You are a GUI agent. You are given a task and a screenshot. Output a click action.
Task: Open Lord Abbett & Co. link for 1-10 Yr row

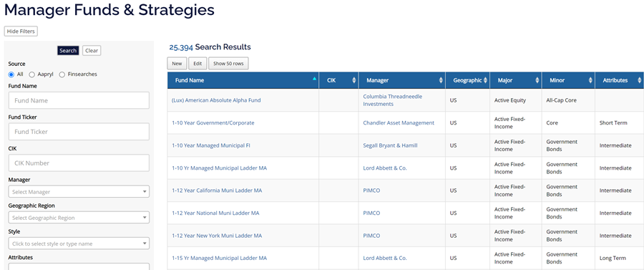click(x=385, y=168)
